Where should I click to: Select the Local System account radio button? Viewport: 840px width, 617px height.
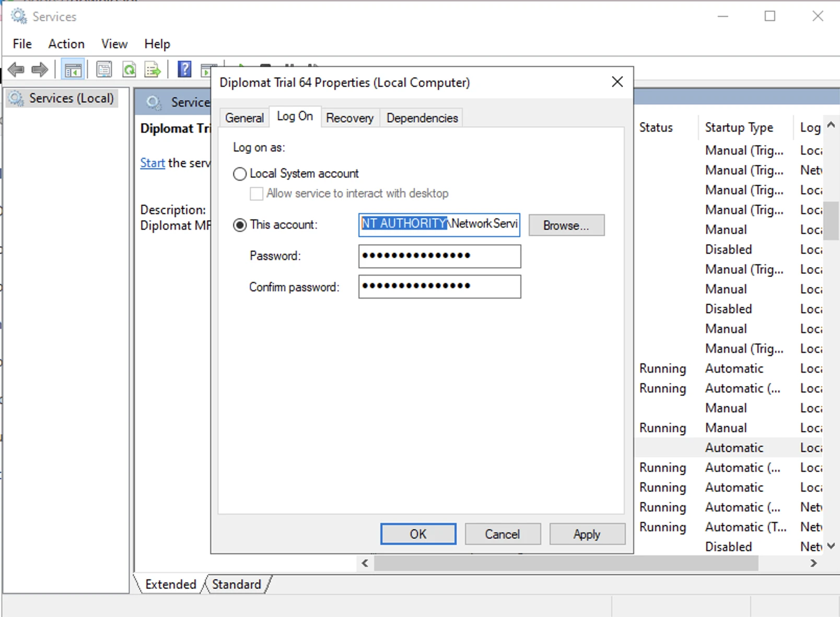(240, 173)
